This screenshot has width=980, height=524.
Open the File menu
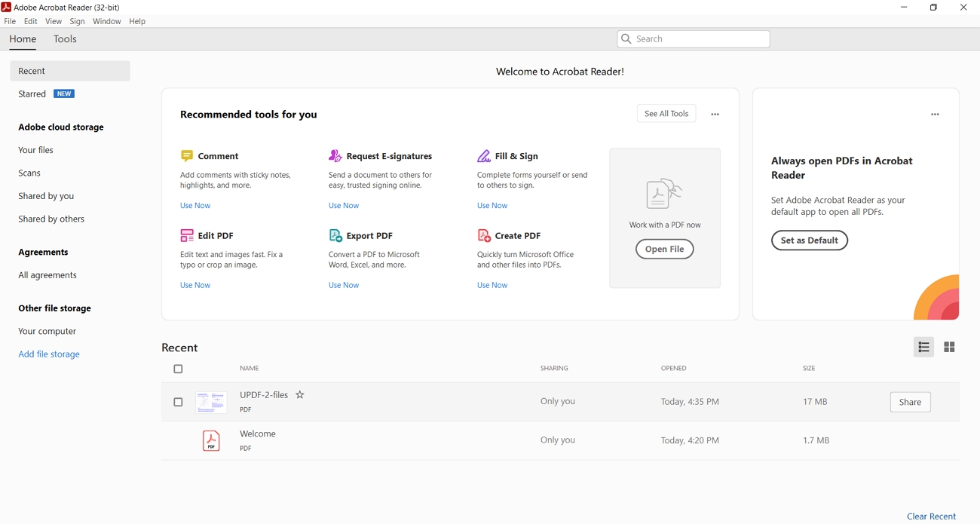tap(10, 21)
